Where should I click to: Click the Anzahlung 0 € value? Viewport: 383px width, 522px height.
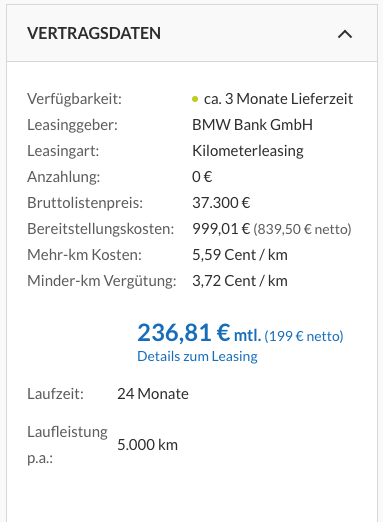tap(202, 177)
